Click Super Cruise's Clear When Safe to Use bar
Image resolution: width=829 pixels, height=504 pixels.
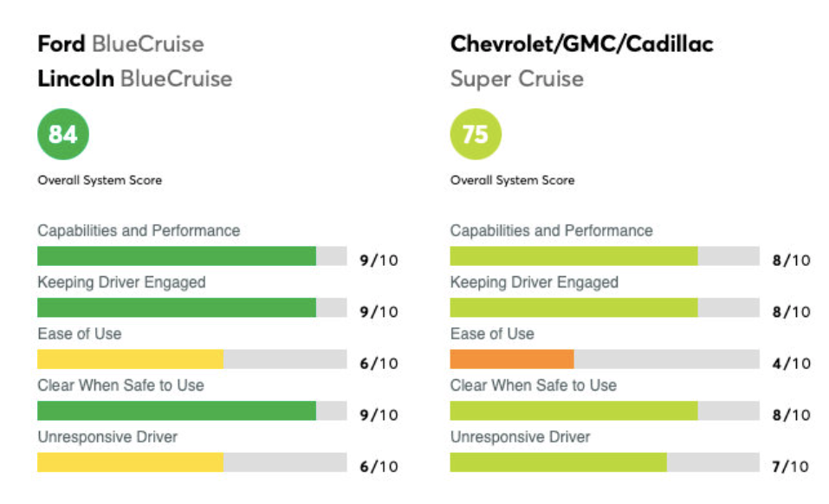[573, 410]
